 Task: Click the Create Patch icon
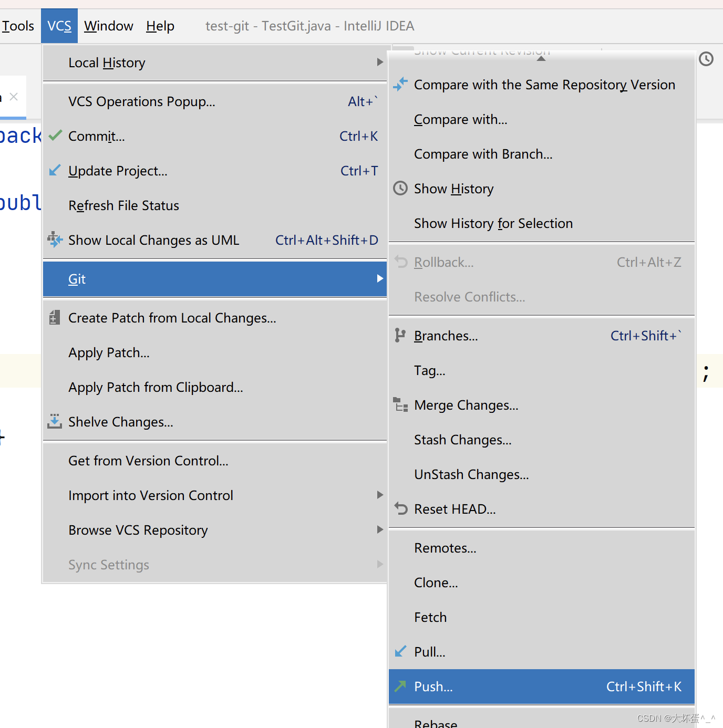[x=54, y=317]
